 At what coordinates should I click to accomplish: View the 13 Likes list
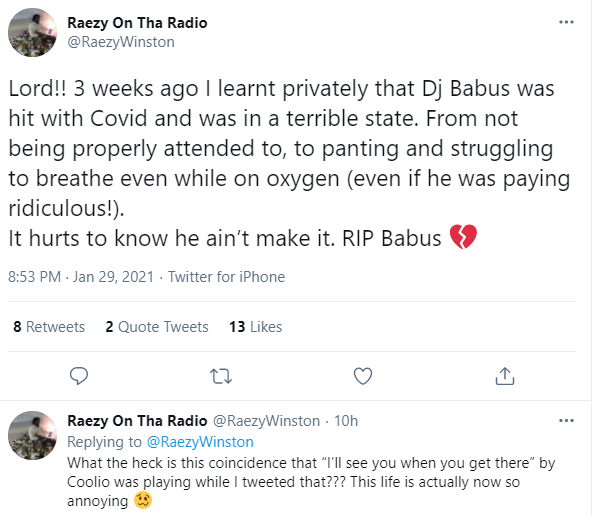tap(255, 327)
